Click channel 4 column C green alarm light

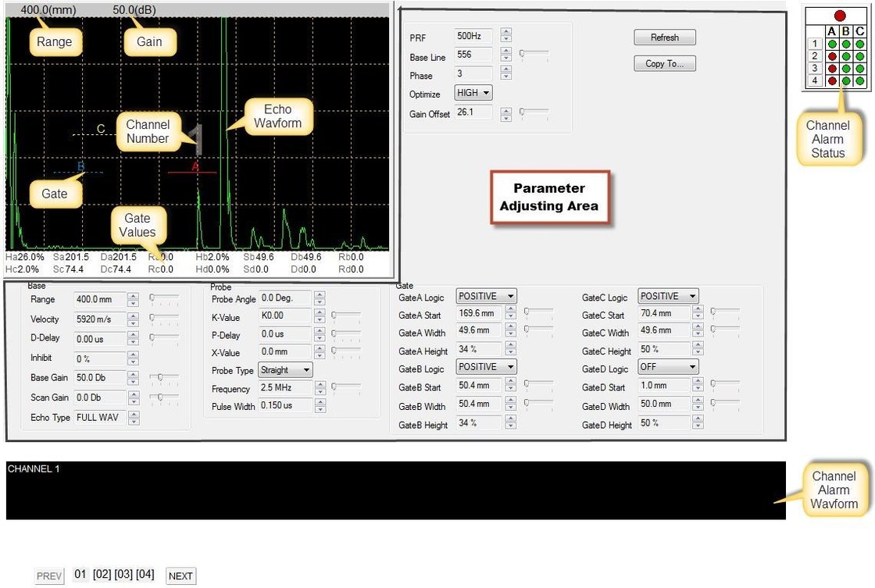[859, 80]
